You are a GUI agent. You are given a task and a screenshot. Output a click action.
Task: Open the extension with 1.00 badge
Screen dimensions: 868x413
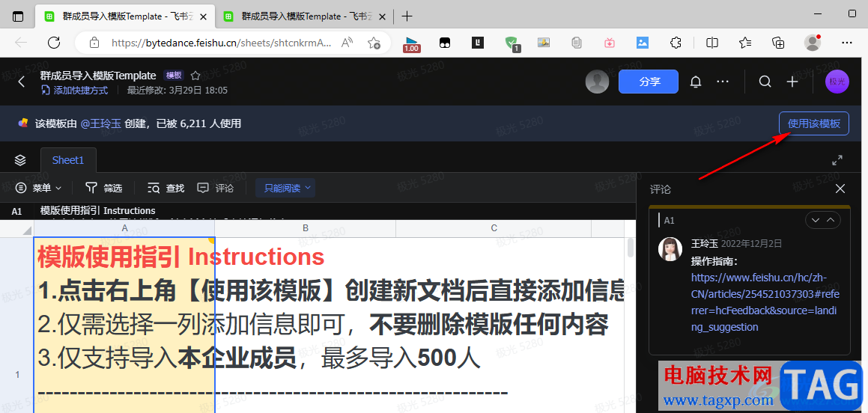(411, 43)
